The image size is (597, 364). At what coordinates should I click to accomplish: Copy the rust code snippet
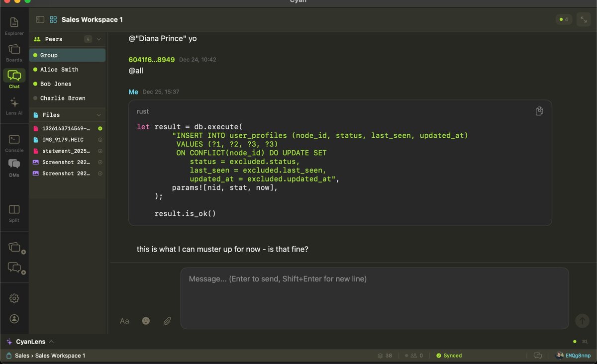coord(539,111)
